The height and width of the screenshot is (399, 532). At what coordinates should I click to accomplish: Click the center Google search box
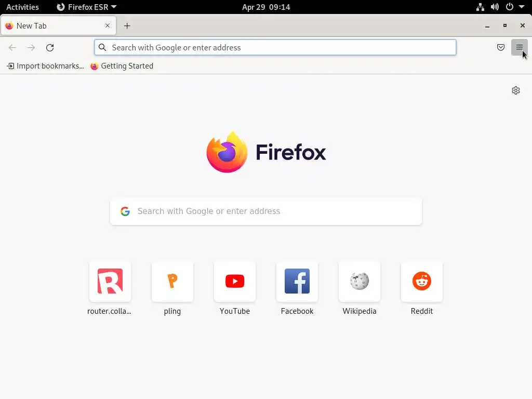(x=266, y=211)
